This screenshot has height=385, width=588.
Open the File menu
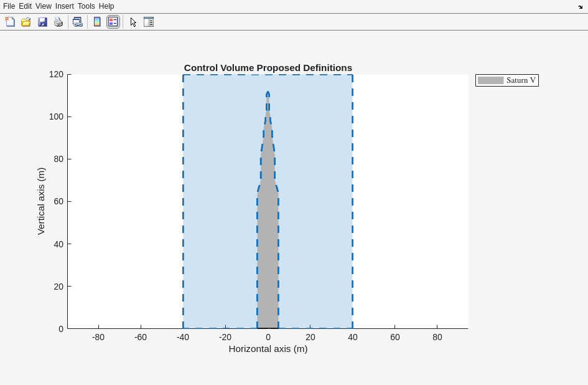click(9, 6)
